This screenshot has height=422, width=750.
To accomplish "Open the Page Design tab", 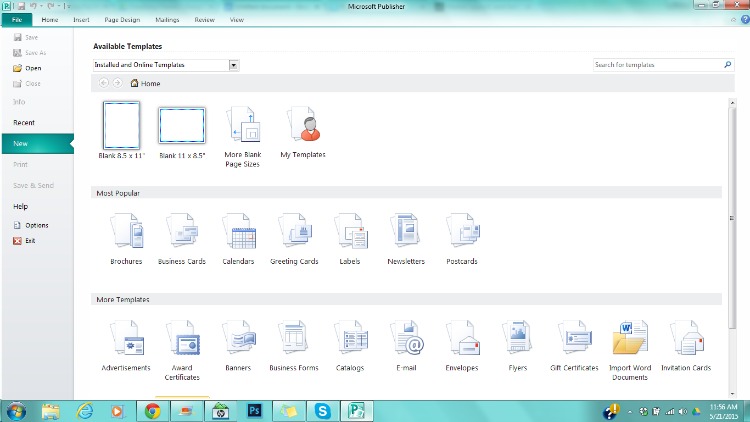I will (122, 20).
